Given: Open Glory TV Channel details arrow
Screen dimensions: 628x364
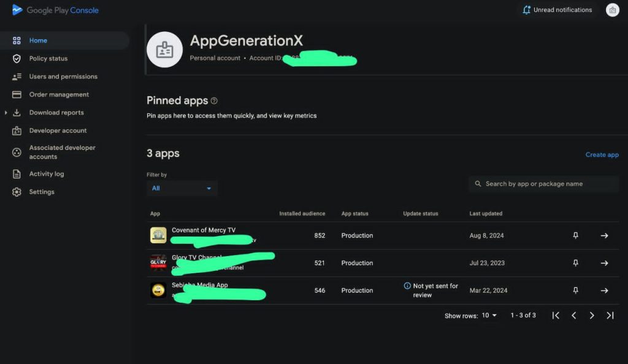Looking at the screenshot, I should tap(604, 263).
